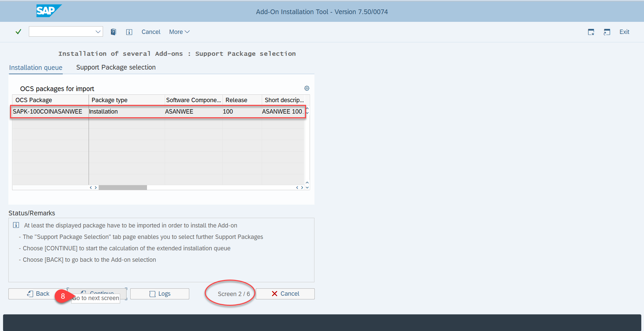644x331 pixels.
Task: Click the vertical scroll down arrow at table bottom
Action: point(307,188)
